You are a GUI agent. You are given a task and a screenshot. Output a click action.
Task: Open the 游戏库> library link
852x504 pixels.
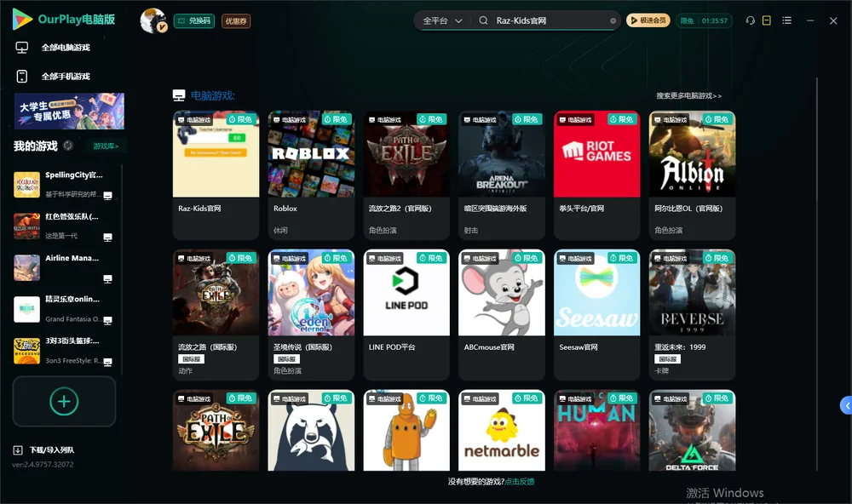[x=106, y=146]
